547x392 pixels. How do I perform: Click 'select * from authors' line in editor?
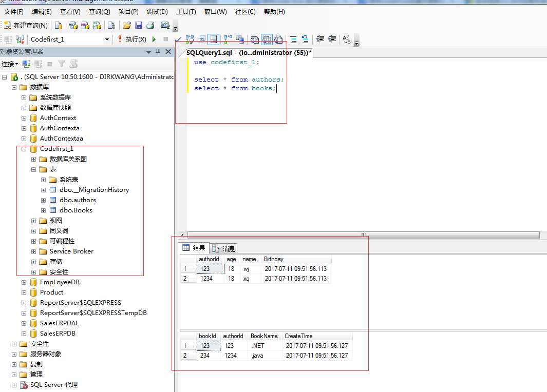pyautogui.click(x=239, y=80)
